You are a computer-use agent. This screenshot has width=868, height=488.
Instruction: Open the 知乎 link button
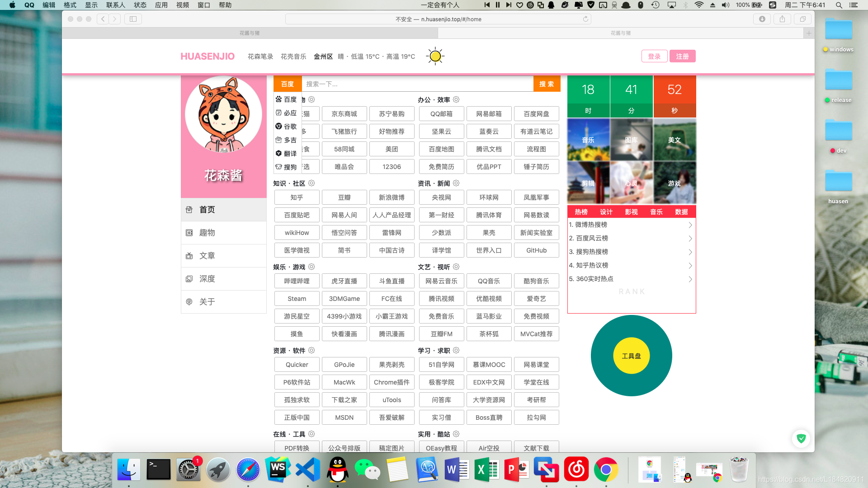(297, 197)
